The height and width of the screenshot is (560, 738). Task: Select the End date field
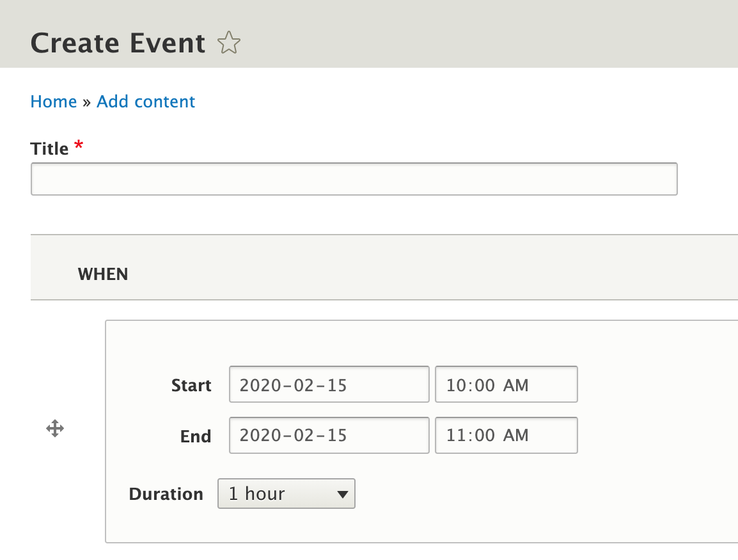coord(329,435)
